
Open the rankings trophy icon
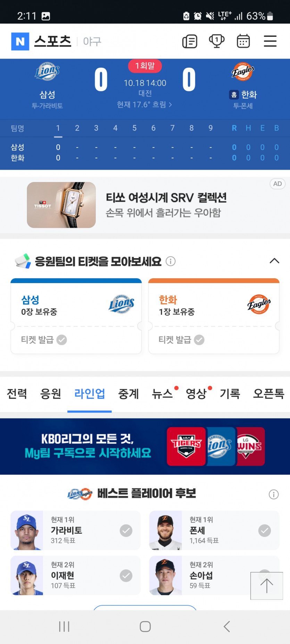point(216,41)
